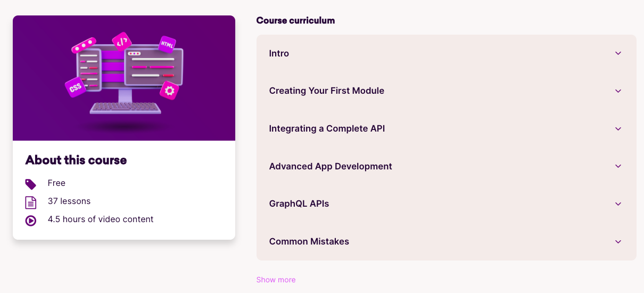The height and width of the screenshot is (293, 644).
Task: Expand the Common Mistakes chevron
Action: pos(618,242)
